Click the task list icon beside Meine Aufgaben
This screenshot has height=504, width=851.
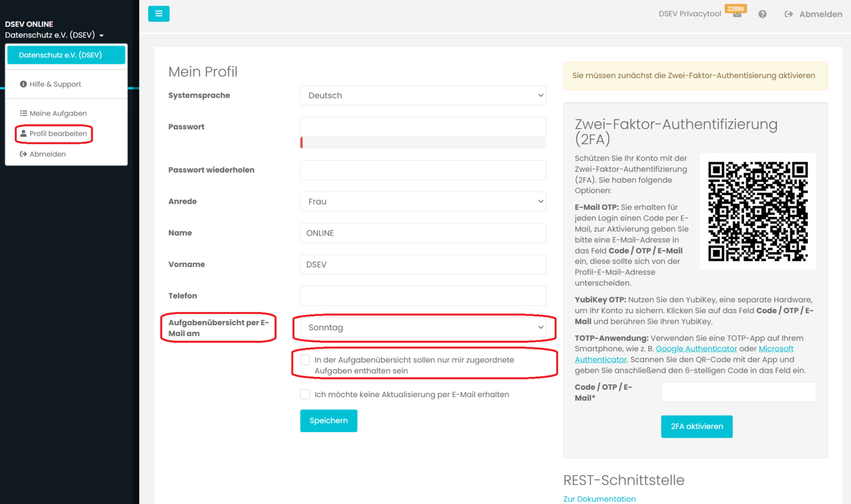tap(23, 113)
